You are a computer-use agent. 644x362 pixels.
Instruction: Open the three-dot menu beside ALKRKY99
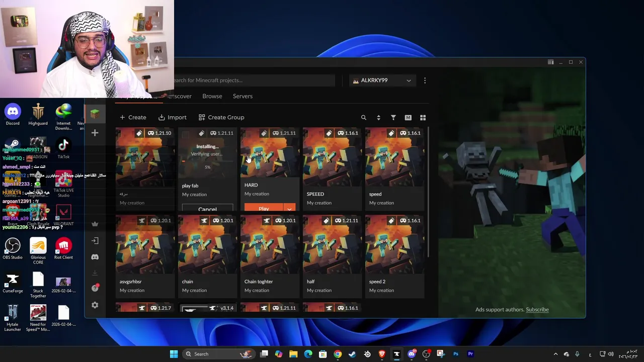click(425, 80)
